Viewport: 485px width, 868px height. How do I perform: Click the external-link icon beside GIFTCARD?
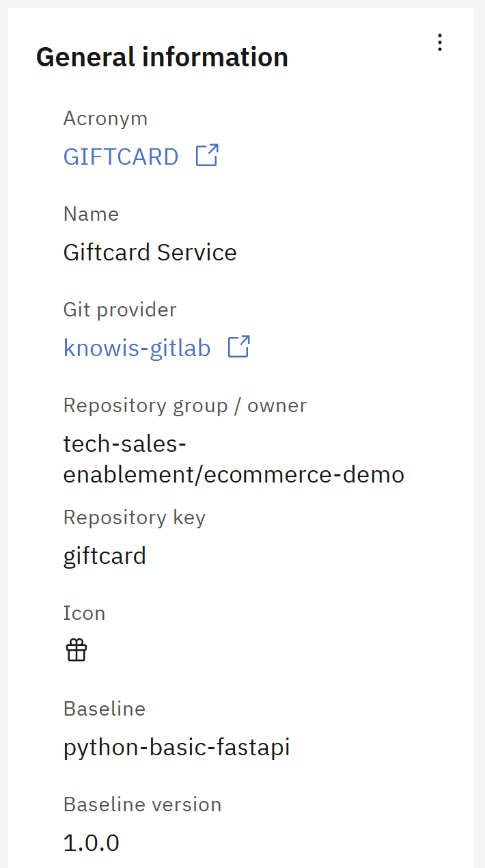(207, 155)
